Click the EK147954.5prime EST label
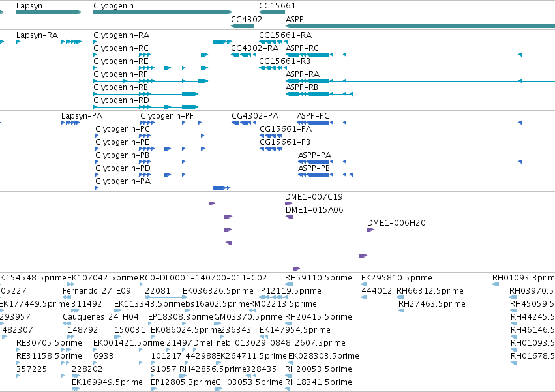This screenshot has width=555, height=392. tap(295, 331)
